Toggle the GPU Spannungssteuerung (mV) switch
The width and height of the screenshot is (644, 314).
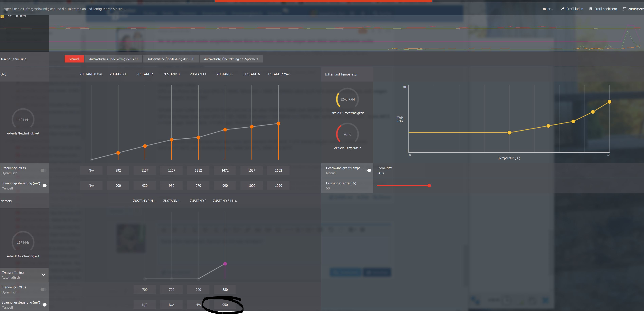coord(44,185)
